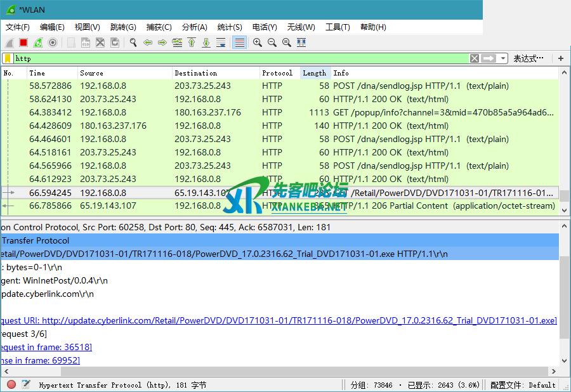Clear the http display filter
The width and height of the screenshot is (571, 392).
(x=475, y=58)
